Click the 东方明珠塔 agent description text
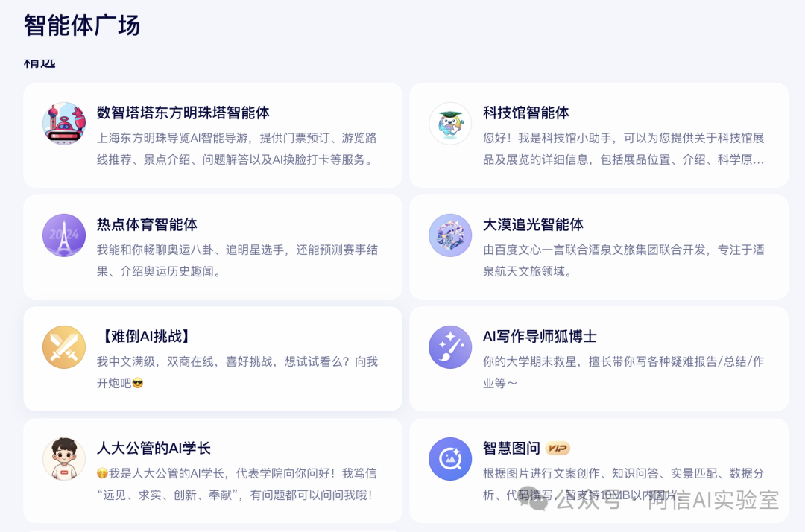805x532 pixels. [236, 149]
